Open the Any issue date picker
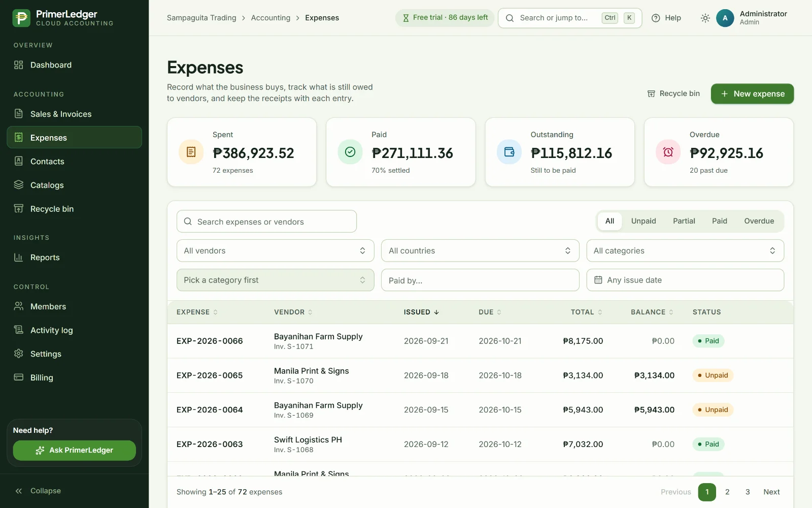The height and width of the screenshot is (508, 812). (x=685, y=280)
